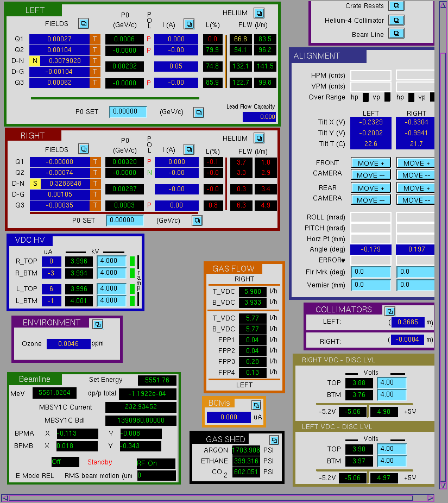
Task: Click LEFT rear camera MOVE + button
Action: tap(371, 188)
